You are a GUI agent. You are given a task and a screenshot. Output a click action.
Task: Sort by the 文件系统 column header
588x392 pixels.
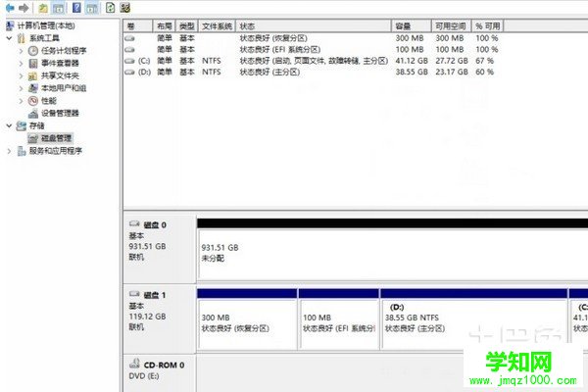pyautogui.click(x=217, y=25)
